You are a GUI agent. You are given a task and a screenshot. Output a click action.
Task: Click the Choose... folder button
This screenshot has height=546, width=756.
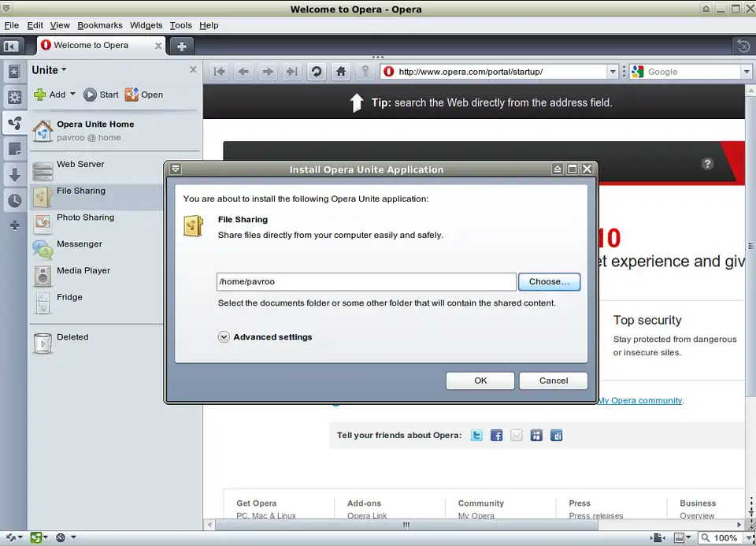coord(549,281)
